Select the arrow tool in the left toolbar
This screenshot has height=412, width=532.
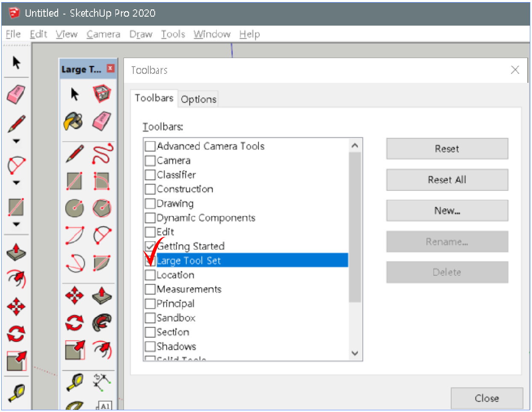[16, 63]
